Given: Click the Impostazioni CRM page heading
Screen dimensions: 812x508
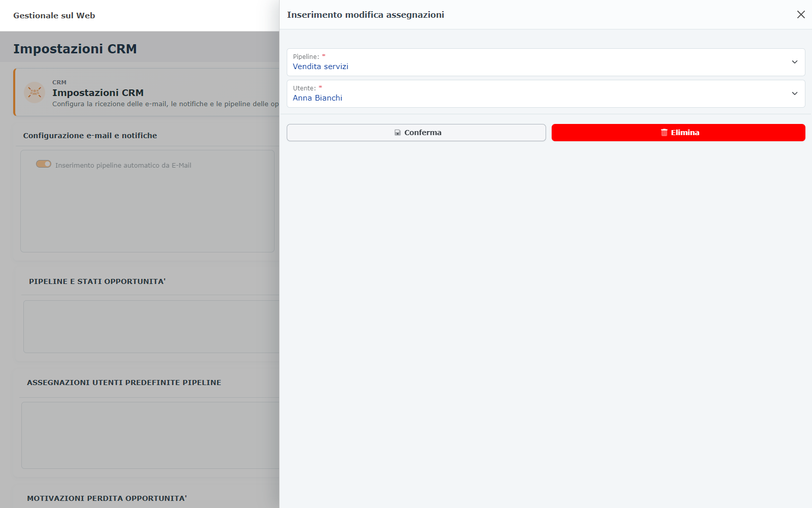Looking at the screenshot, I should pos(75,49).
